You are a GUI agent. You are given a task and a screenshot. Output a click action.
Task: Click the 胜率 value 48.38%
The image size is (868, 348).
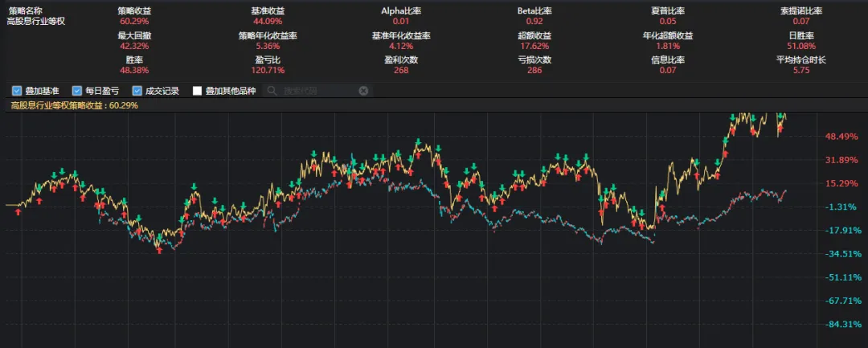tap(133, 71)
